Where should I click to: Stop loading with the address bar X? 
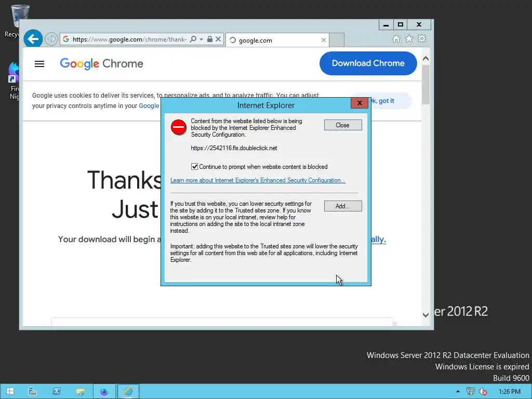coord(218,39)
